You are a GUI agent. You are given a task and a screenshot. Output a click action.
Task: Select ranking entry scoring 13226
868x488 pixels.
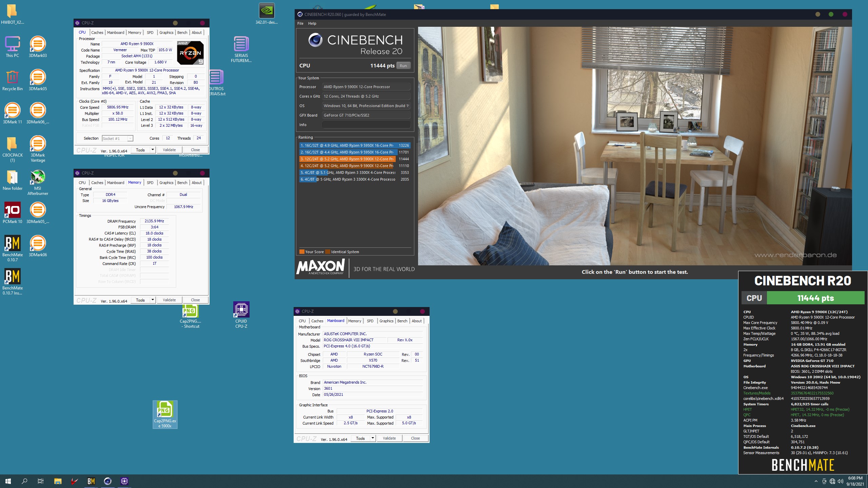(355, 145)
